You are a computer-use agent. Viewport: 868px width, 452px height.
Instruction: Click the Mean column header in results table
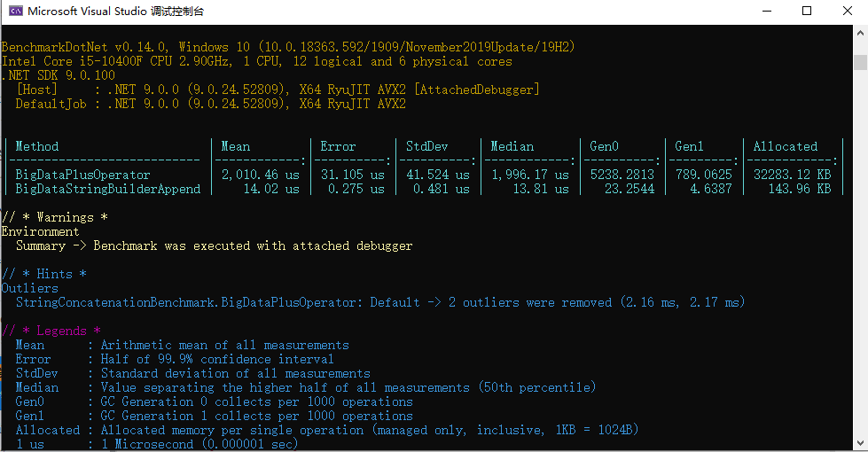236,146
